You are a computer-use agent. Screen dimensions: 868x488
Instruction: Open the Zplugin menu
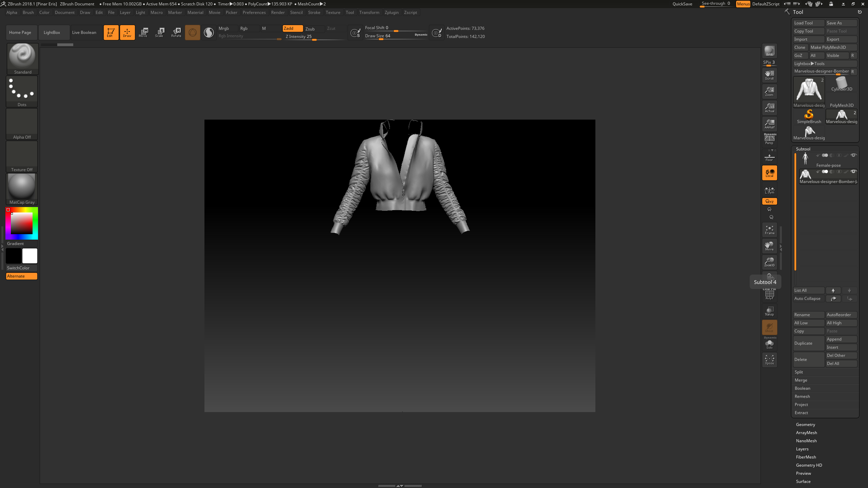(x=392, y=13)
